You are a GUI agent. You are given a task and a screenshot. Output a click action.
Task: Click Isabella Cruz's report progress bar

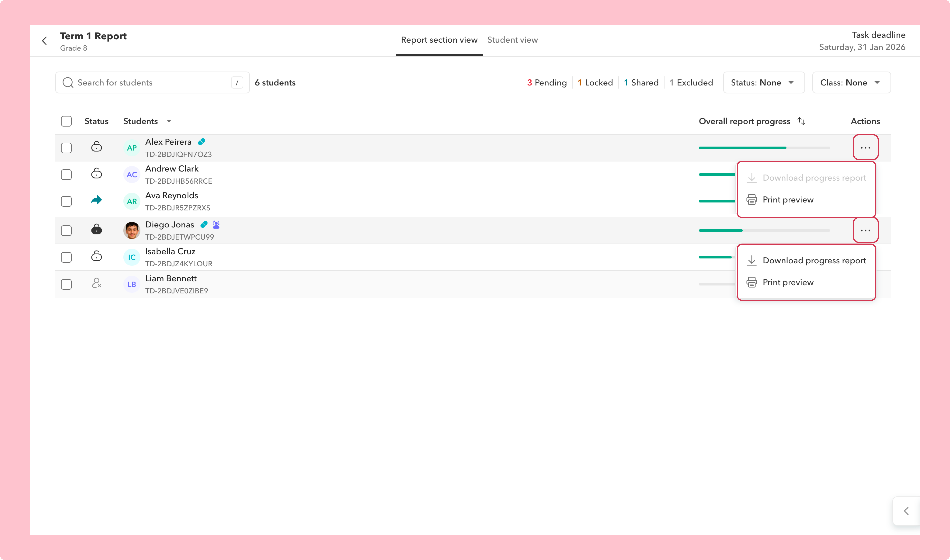(717, 257)
